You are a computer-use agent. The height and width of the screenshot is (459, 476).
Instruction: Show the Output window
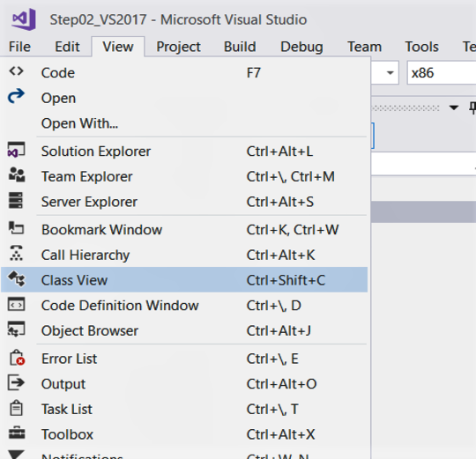(x=184, y=384)
